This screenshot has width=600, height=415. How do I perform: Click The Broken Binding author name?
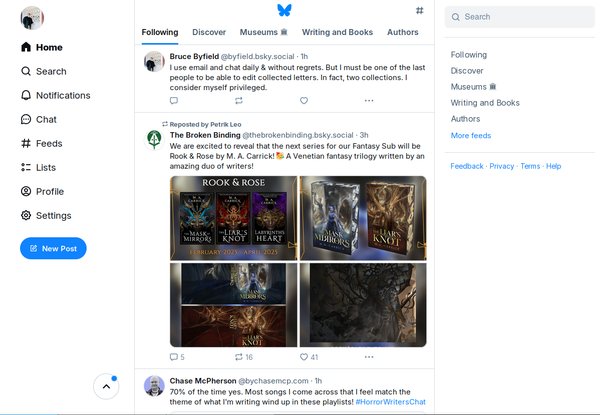(205, 135)
